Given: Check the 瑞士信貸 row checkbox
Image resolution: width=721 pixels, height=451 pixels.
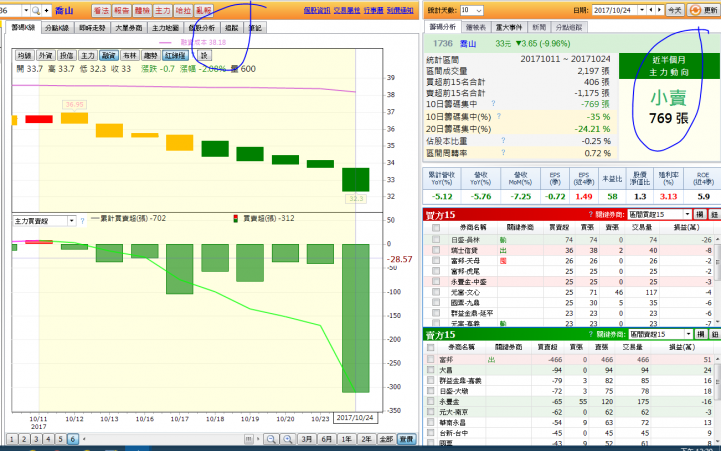Looking at the screenshot, I should tap(436, 250).
